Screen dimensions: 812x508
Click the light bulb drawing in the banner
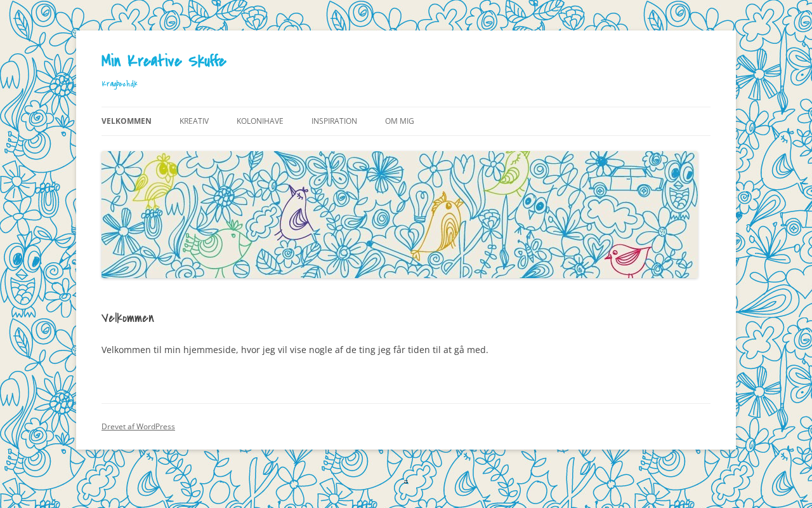coord(420,199)
